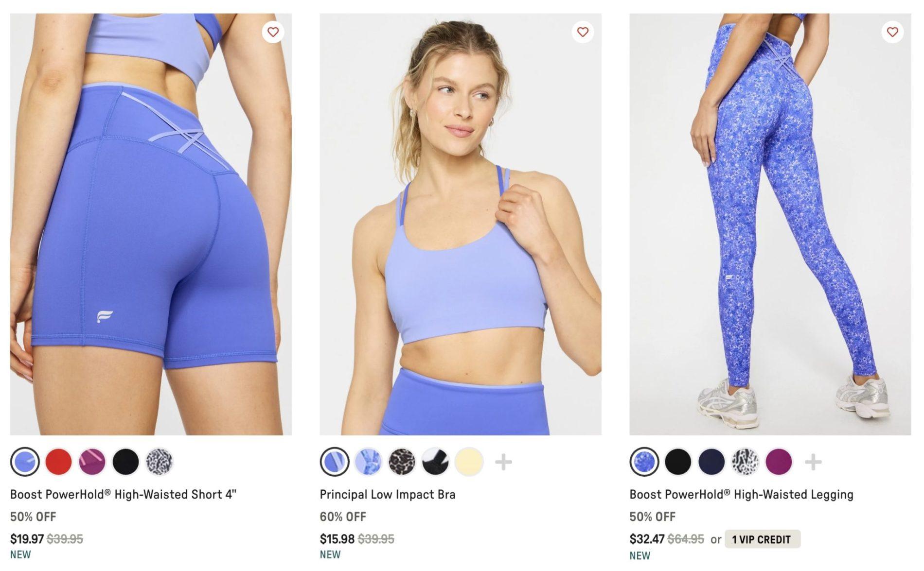Show more colors for Principal Low Impact Bra

point(503,462)
